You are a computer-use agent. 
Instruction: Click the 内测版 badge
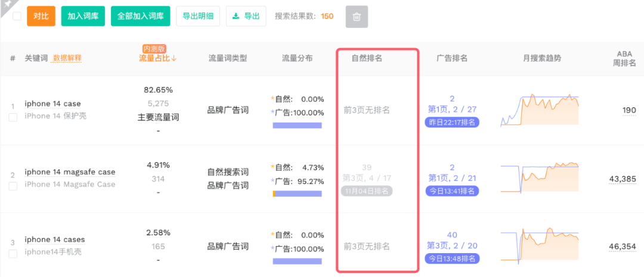pos(154,48)
